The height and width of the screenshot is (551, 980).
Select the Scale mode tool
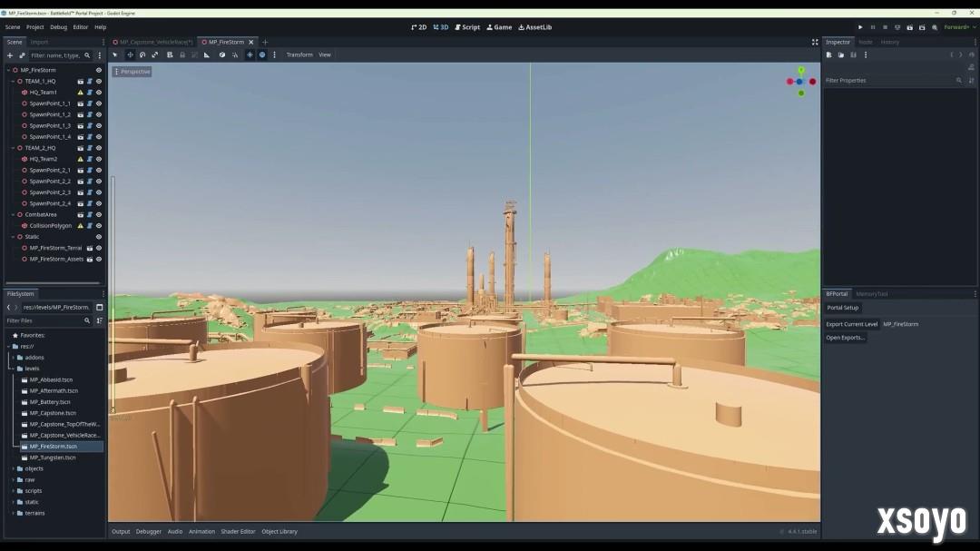pyautogui.click(x=155, y=54)
